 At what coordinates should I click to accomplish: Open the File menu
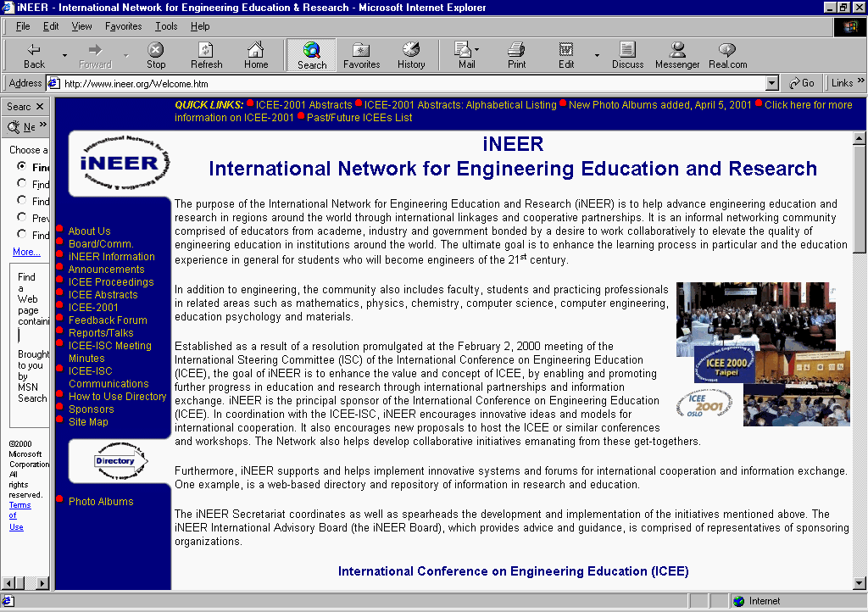(23, 26)
